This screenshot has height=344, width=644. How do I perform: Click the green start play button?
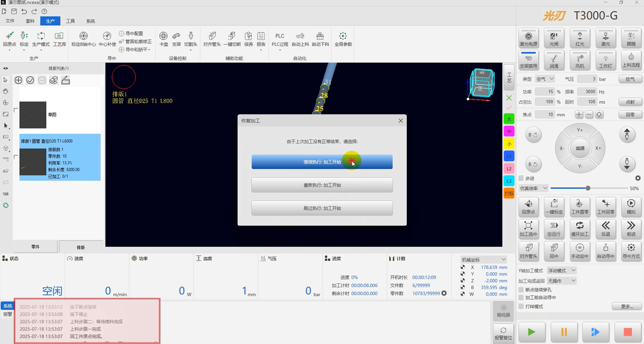(532, 332)
